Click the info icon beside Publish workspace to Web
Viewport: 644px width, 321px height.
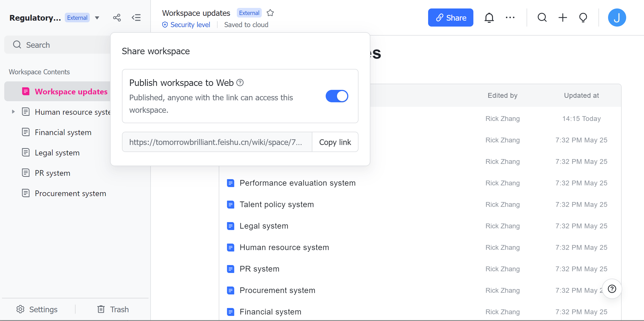pyautogui.click(x=240, y=83)
